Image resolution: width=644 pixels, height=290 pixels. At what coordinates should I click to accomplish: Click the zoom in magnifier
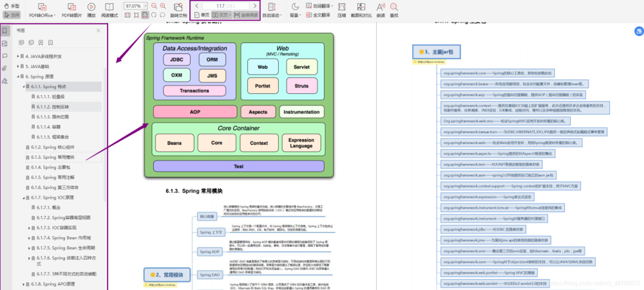click(x=163, y=6)
